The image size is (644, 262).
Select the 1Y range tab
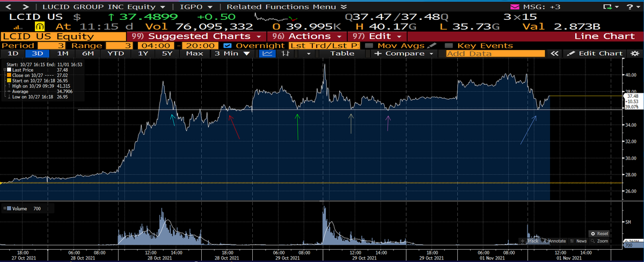(x=143, y=53)
